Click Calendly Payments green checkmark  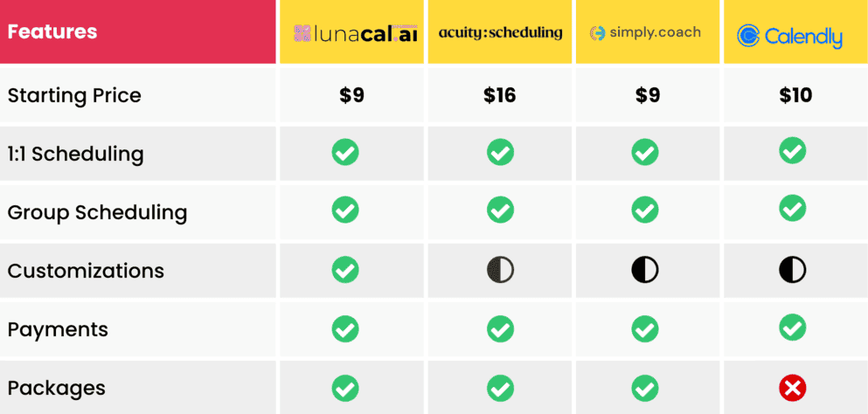[793, 328]
